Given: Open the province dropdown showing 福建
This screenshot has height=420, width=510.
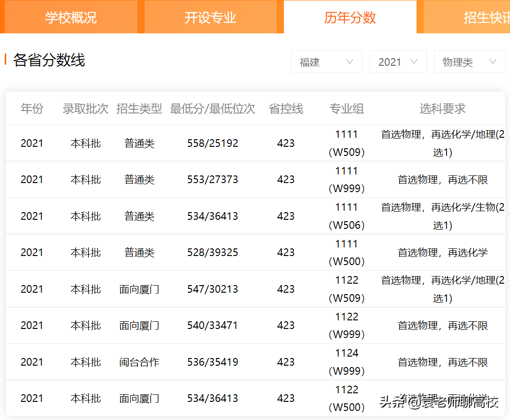Looking at the screenshot, I should tap(326, 61).
